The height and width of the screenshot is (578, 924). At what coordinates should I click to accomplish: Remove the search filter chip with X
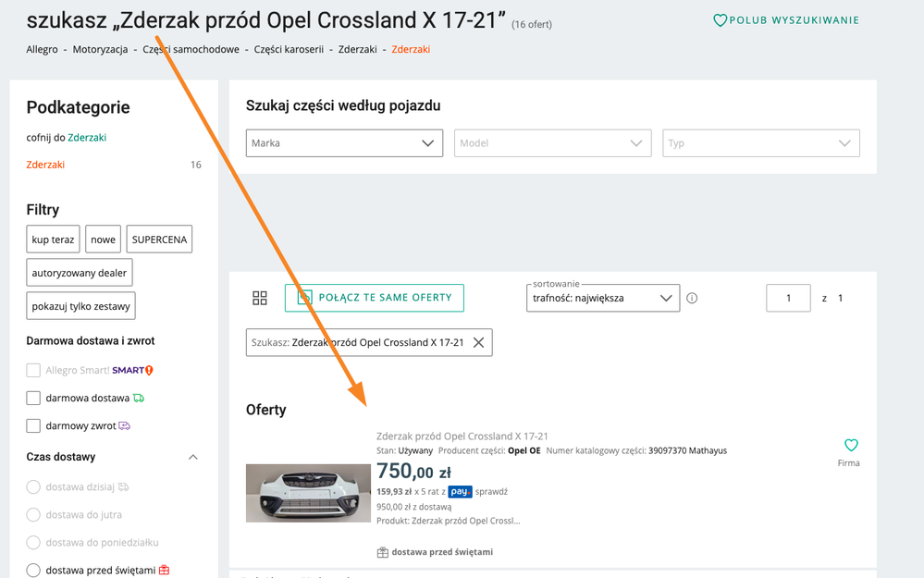pos(478,342)
